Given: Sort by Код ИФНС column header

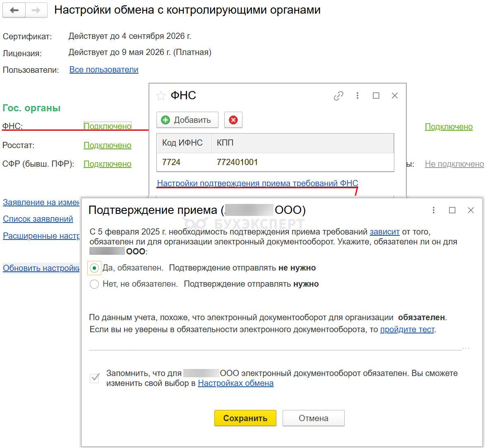Looking at the screenshot, I should (x=182, y=143).
